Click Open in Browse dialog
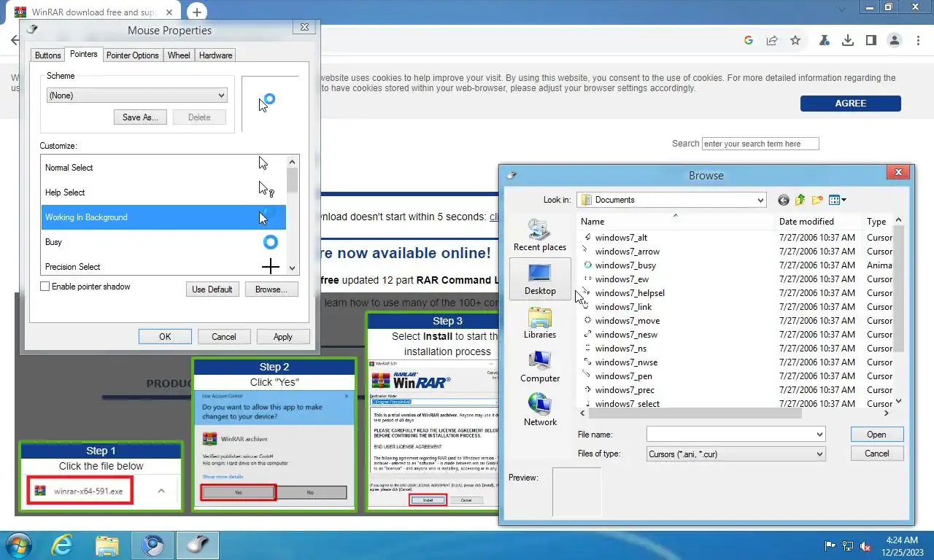Image resolution: width=934 pixels, height=560 pixels. (x=876, y=434)
